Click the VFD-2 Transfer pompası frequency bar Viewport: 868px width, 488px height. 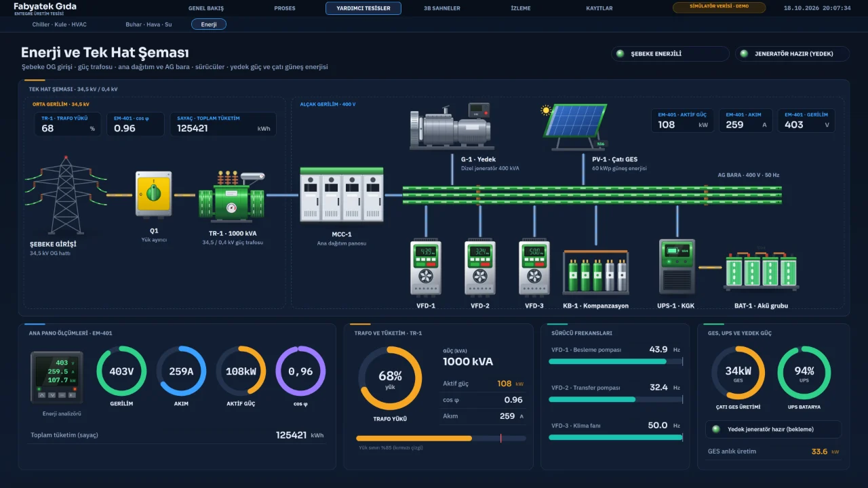(x=615, y=399)
